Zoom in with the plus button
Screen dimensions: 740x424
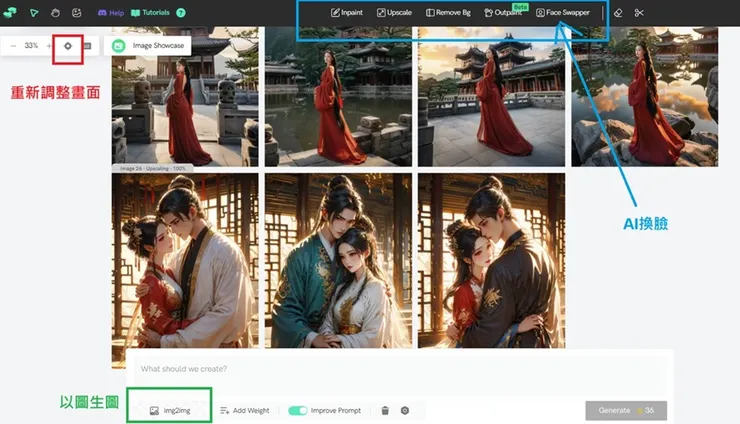[x=49, y=46]
